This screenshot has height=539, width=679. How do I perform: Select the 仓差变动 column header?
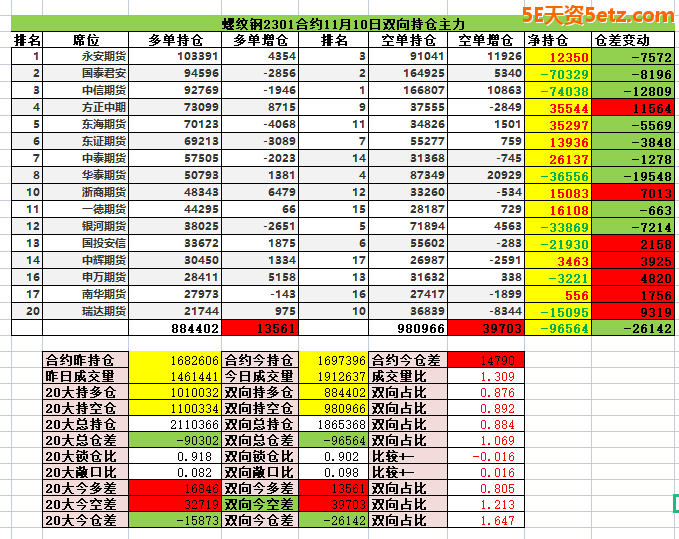(x=633, y=40)
